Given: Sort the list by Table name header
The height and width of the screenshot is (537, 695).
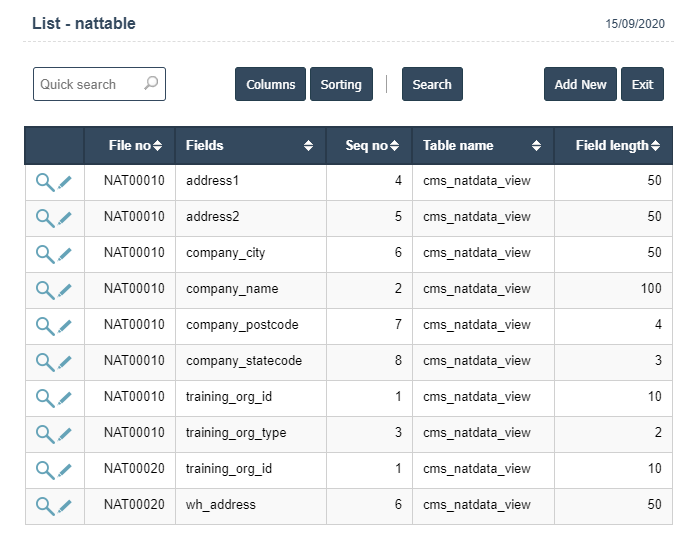Looking at the screenshot, I should click(x=482, y=145).
